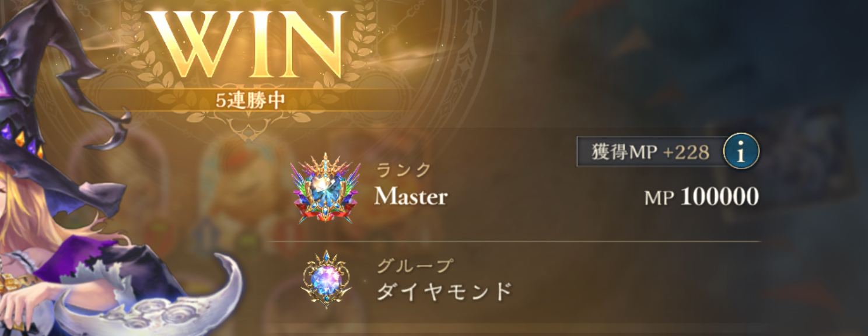868x336 pixels.
Task: Select the MP 100000 total value
Action: [702, 197]
